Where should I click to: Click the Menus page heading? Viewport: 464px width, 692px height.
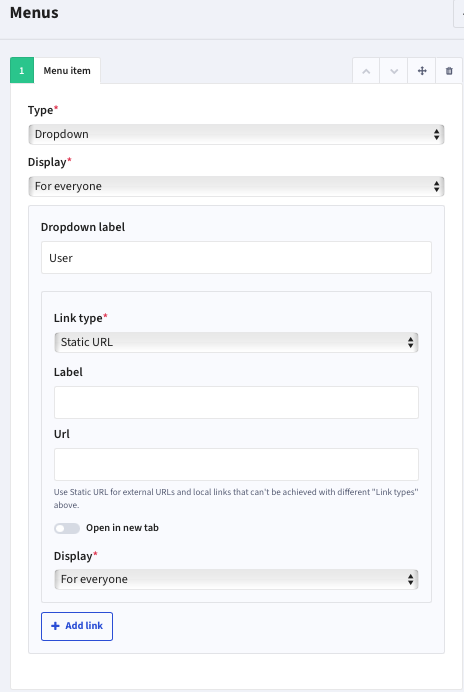tap(34, 13)
